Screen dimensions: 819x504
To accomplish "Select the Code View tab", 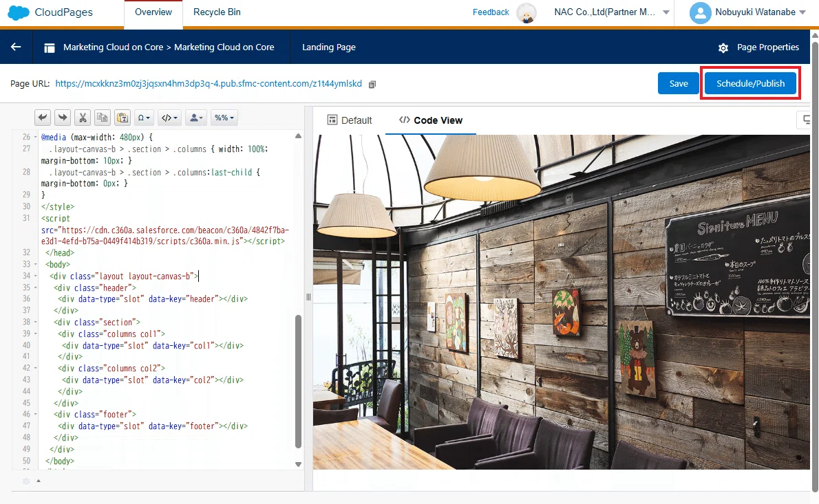I will pos(430,120).
